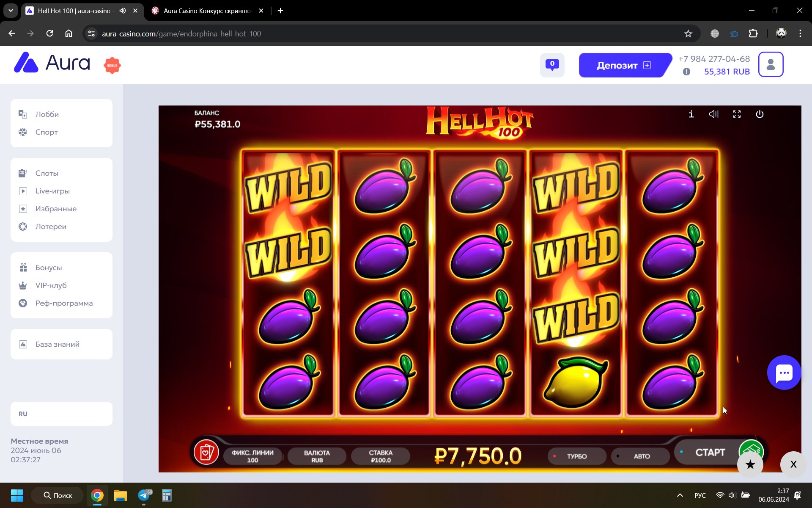Open the notifications message icon
The image size is (812, 508).
[x=552, y=65]
